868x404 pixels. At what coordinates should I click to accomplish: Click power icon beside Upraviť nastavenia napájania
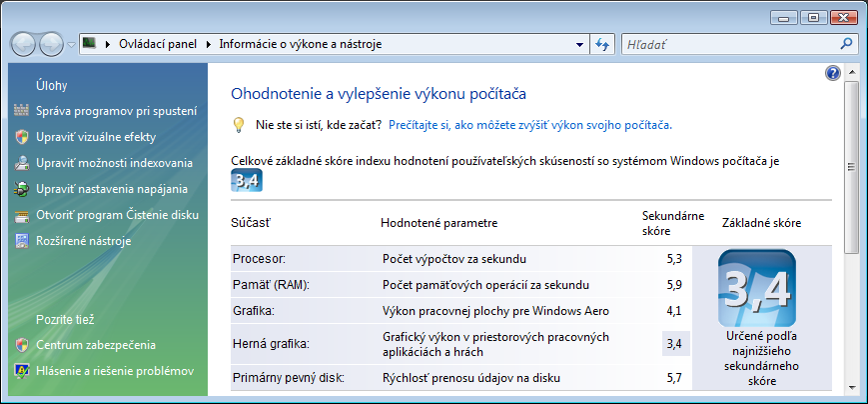tap(22, 189)
